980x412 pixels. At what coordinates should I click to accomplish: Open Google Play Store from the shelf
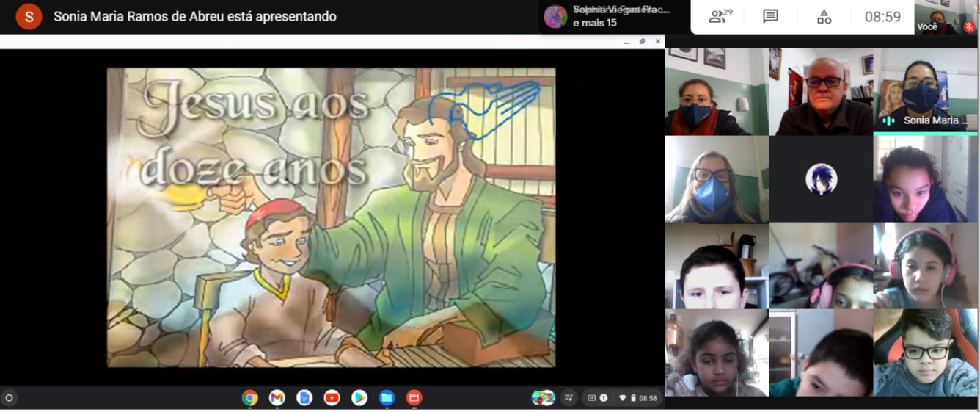pyautogui.click(x=359, y=397)
